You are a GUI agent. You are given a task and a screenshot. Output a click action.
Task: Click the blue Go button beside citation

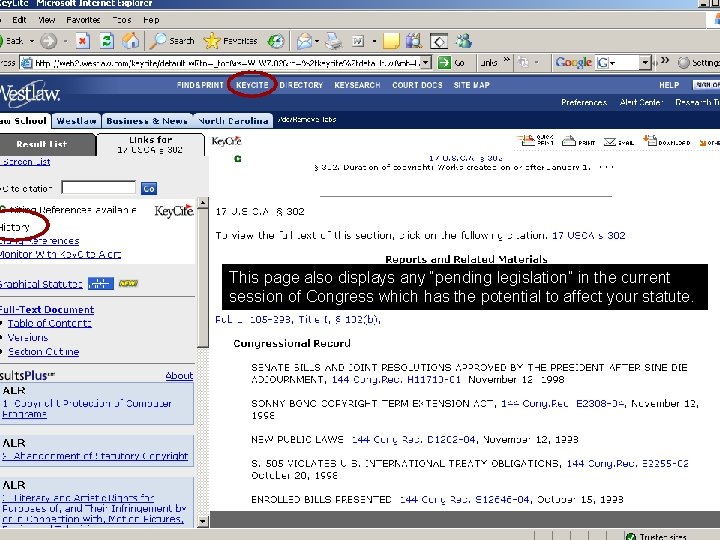[x=149, y=188]
